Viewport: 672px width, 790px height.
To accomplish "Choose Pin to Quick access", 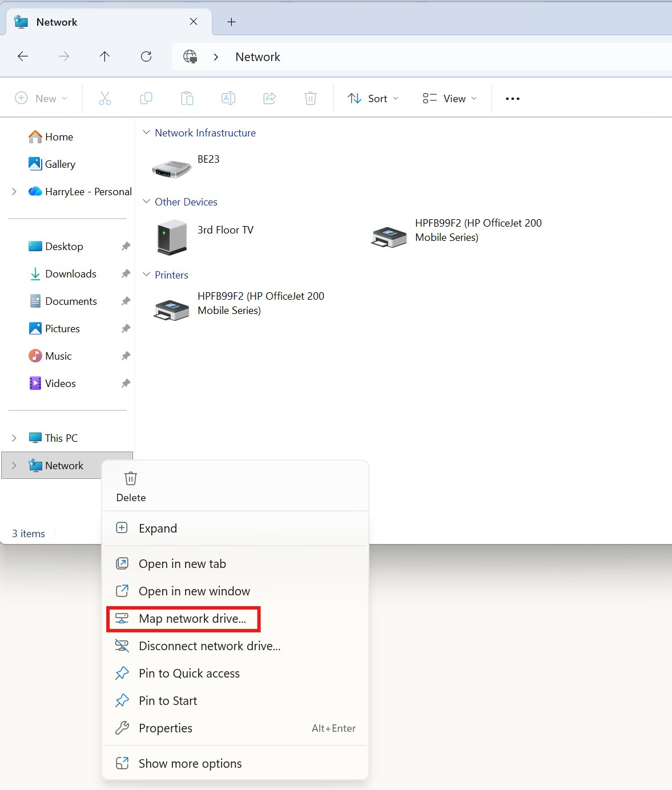I will pos(235,673).
